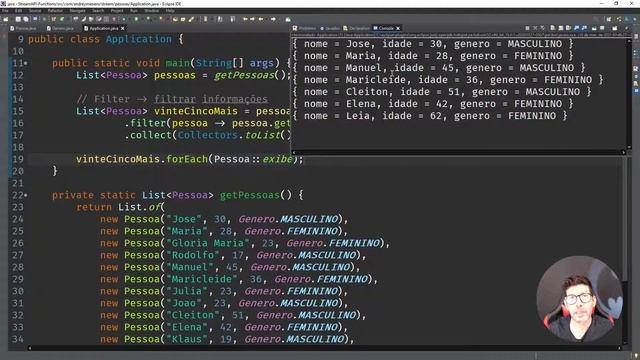Switch to the Genero.java editor tab
The image size is (640, 360).
pyautogui.click(x=60, y=28)
